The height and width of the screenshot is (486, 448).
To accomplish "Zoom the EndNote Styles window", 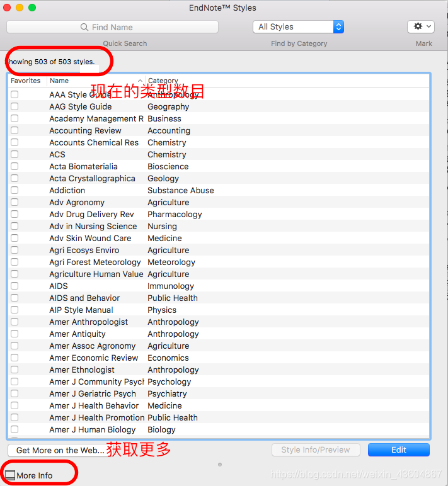I will pyautogui.click(x=32, y=8).
